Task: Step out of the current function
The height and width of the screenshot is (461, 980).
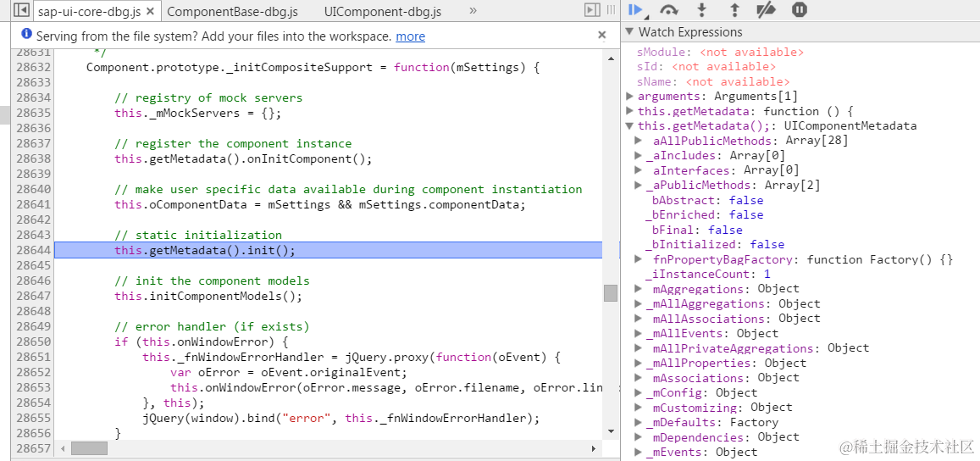Action: (x=734, y=9)
